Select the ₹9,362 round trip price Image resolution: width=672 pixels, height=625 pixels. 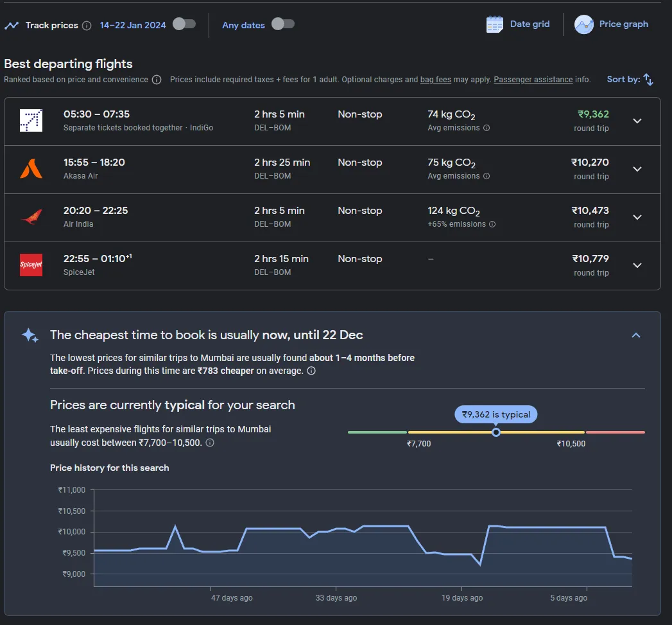click(x=593, y=114)
